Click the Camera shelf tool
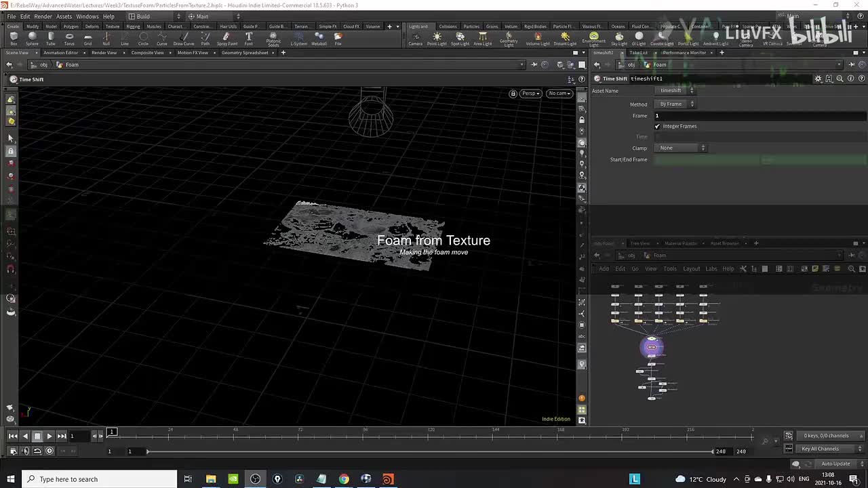Viewport: 868px width, 488px height. tap(415, 38)
